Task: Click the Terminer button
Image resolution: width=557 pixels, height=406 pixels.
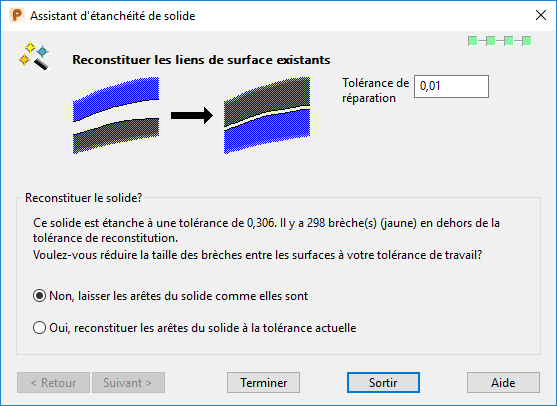Action: (264, 383)
